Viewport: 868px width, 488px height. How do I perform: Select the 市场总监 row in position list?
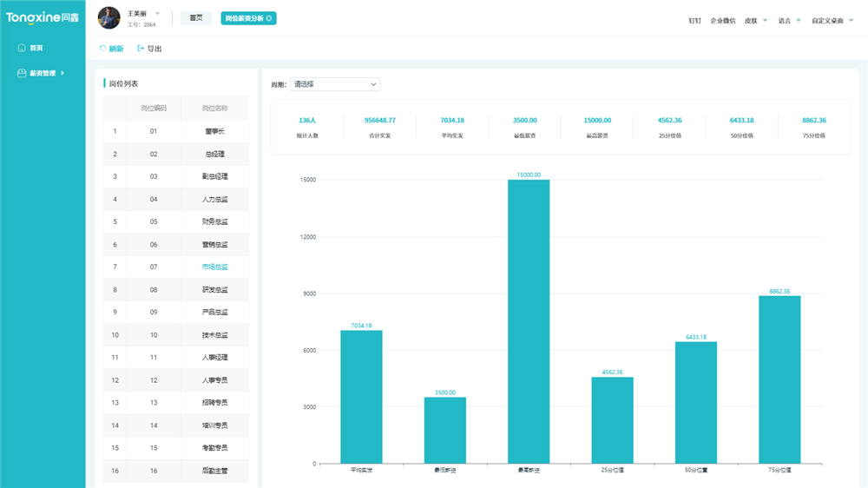click(x=214, y=267)
